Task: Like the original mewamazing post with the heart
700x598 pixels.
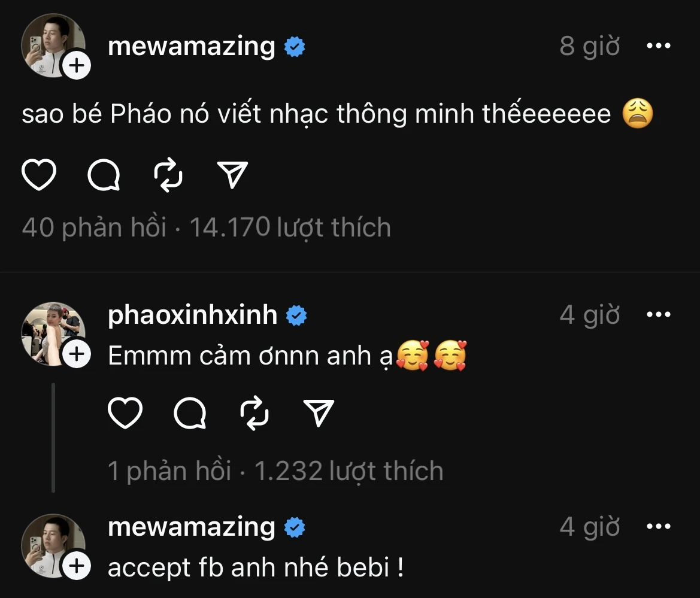Action: [39, 174]
